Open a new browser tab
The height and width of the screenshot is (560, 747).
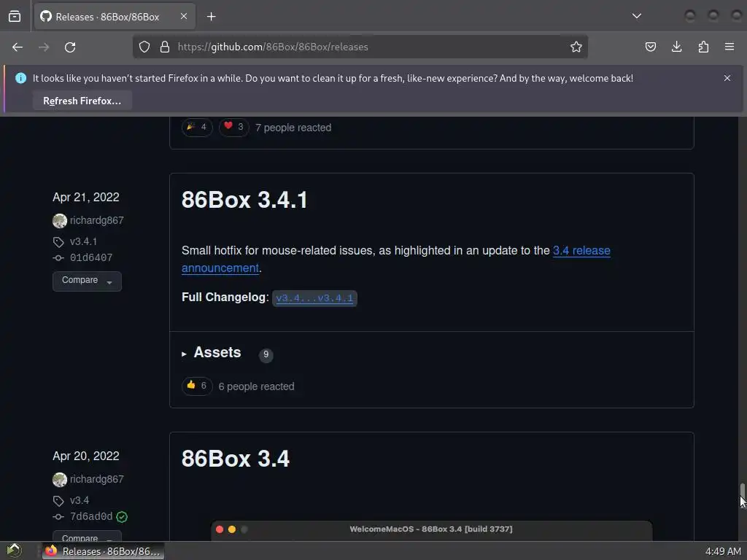click(x=211, y=17)
